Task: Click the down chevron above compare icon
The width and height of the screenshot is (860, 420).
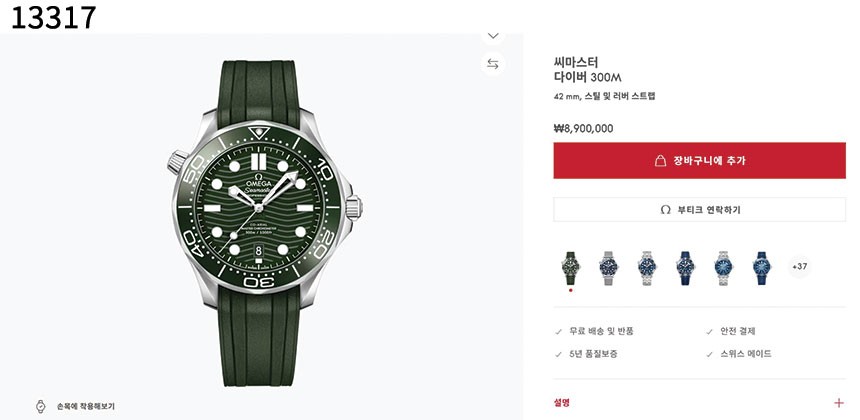Action: pos(493,35)
